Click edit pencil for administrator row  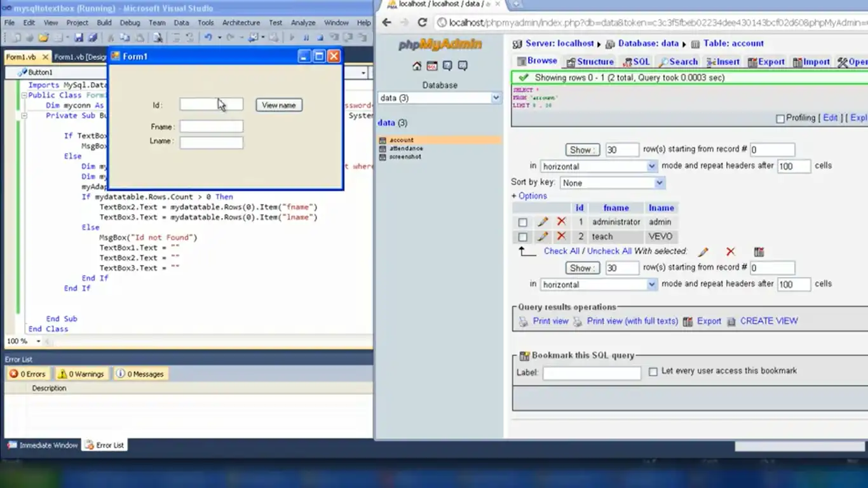pos(543,222)
